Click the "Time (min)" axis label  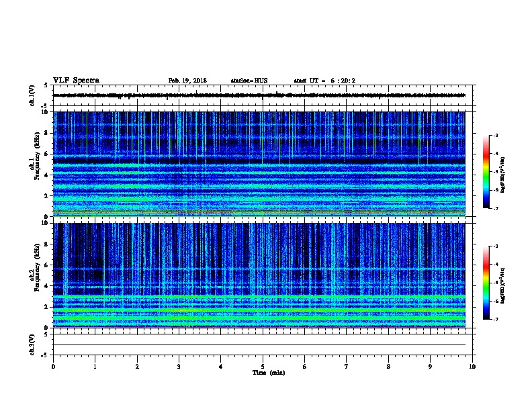[x=269, y=373]
